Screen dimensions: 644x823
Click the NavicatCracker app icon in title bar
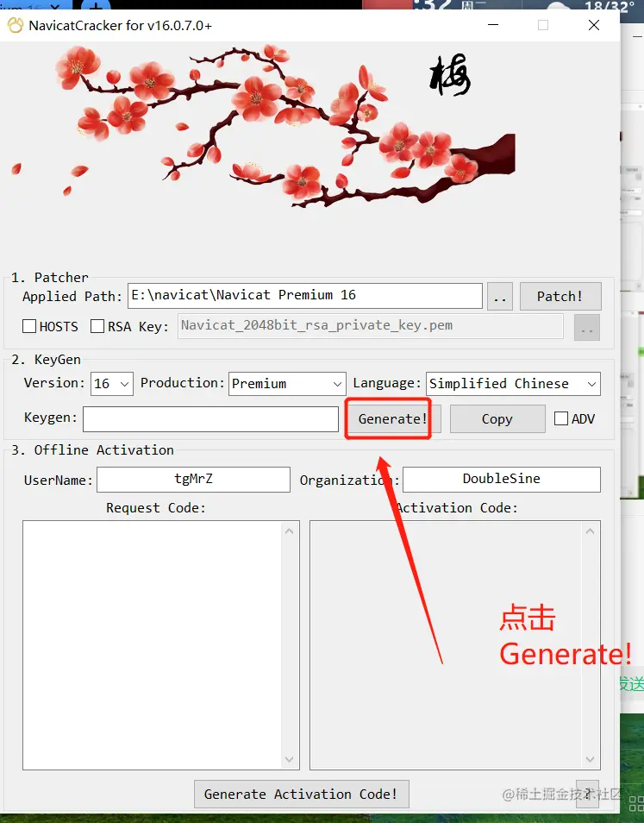pos(16,25)
